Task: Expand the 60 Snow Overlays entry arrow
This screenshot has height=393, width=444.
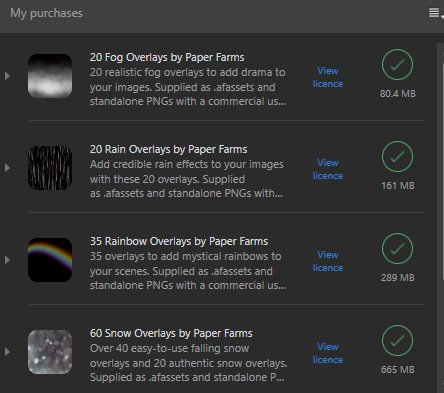Action: 7,352
